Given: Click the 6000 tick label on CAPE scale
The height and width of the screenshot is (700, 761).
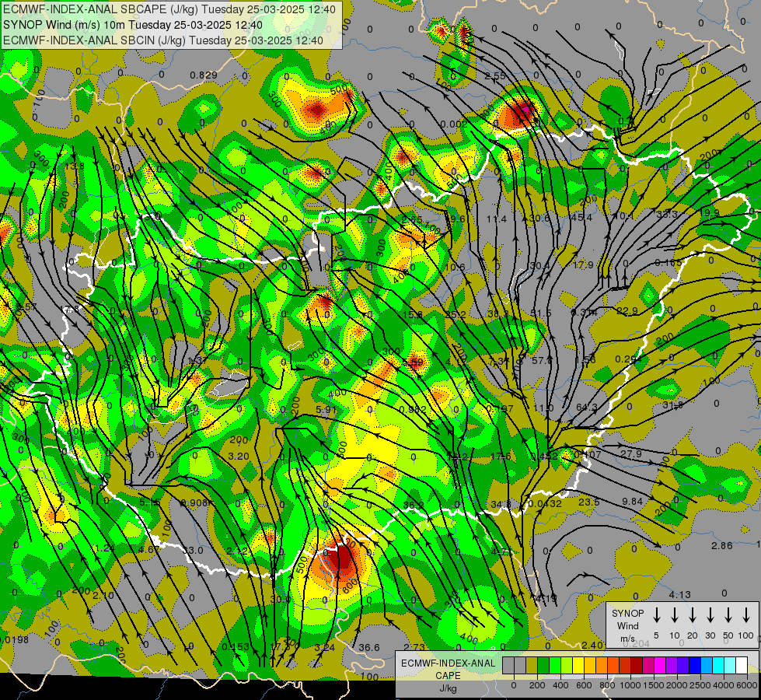Looking at the screenshot, I should pos(747,685).
